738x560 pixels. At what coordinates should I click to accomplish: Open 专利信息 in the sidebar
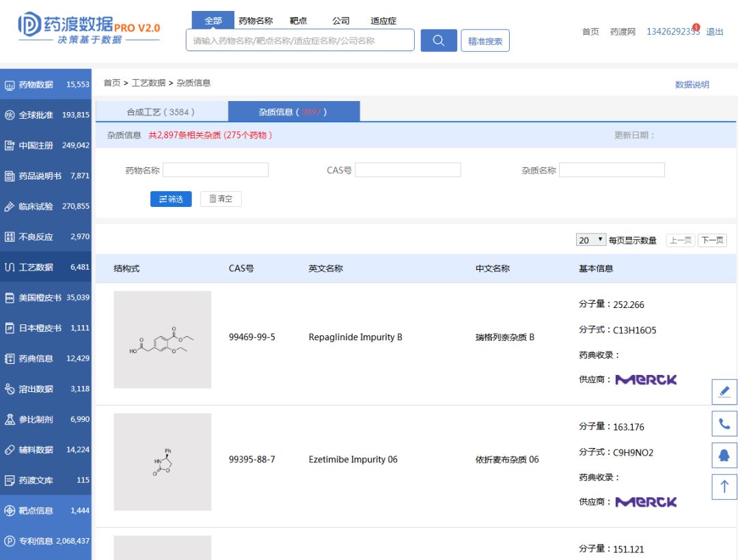click(x=45, y=541)
